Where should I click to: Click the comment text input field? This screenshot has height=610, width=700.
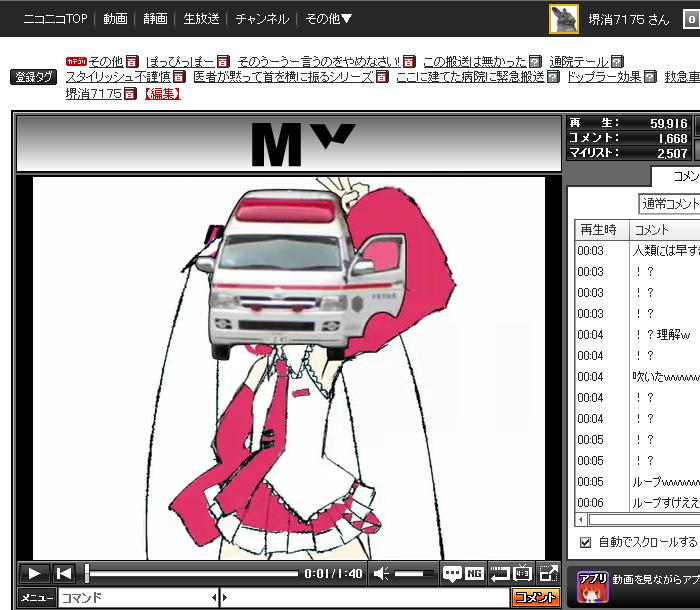tap(369, 597)
